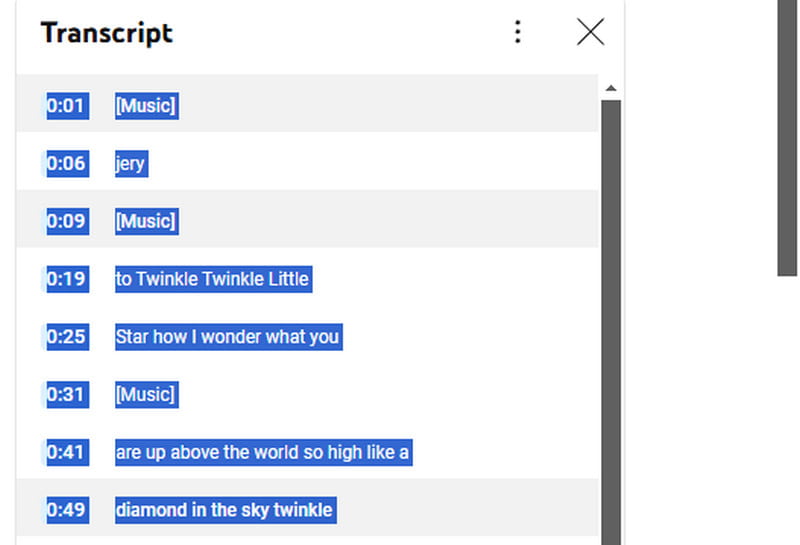
Task: Seek to the 0:19 timestamp
Action: tap(67, 279)
